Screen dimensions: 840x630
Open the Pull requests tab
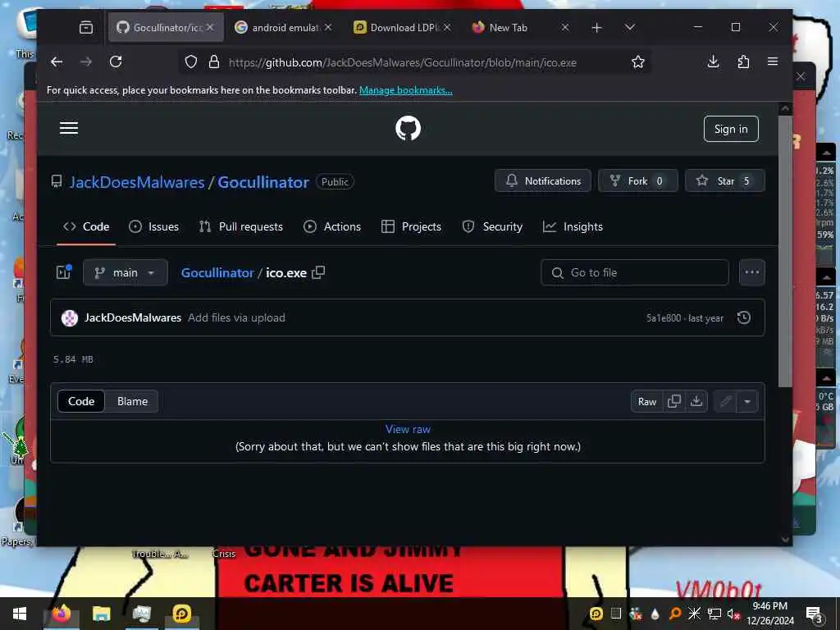(x=240, y=226)
